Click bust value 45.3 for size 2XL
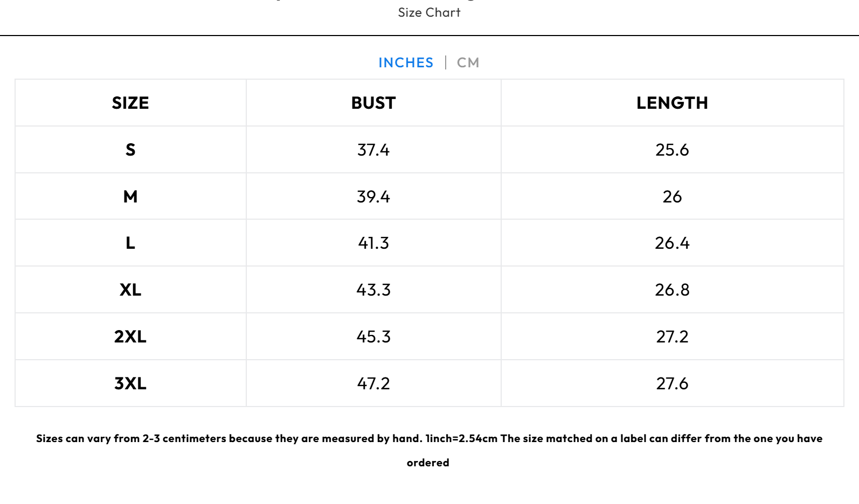This screenshot has width=859, height=504. (373, 337)
